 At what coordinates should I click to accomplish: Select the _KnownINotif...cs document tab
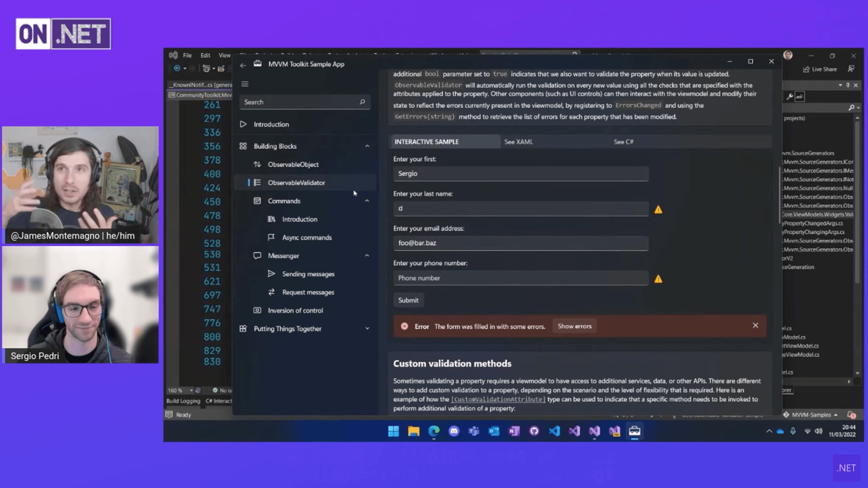(x=201, y=85)
